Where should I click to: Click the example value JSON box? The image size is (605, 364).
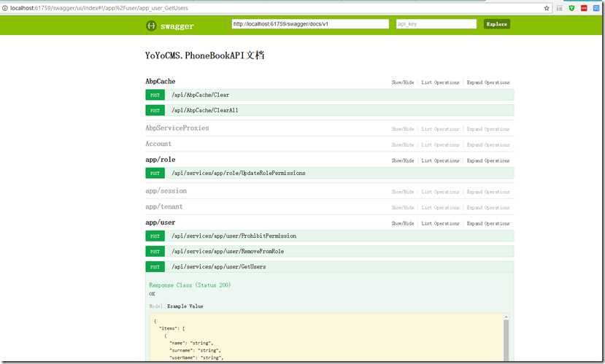point(330,338)
